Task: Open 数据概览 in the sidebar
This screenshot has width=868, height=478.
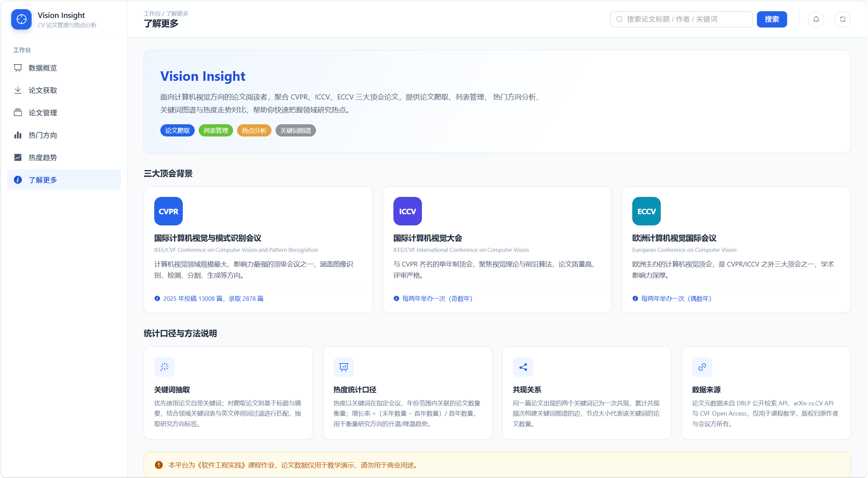Action: point(64,68)
